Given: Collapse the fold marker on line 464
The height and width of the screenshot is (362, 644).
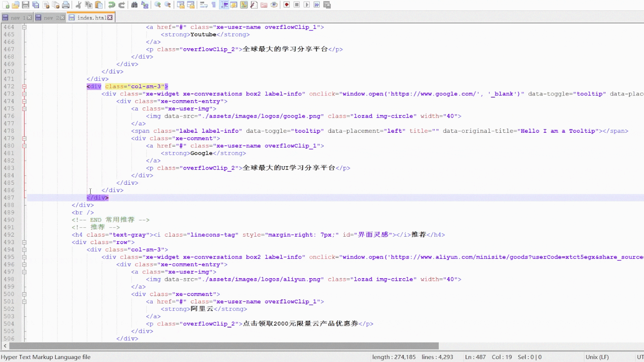Looking at the screenshot, I should 24,27.
